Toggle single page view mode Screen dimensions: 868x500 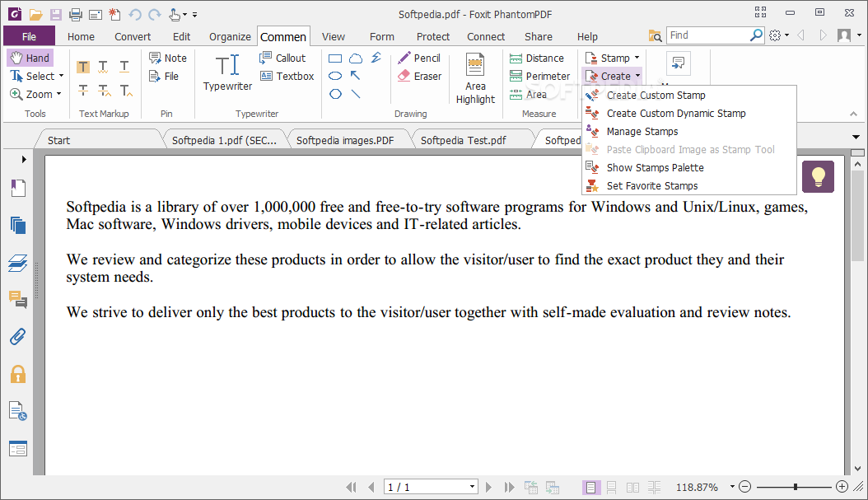point(590,488)
